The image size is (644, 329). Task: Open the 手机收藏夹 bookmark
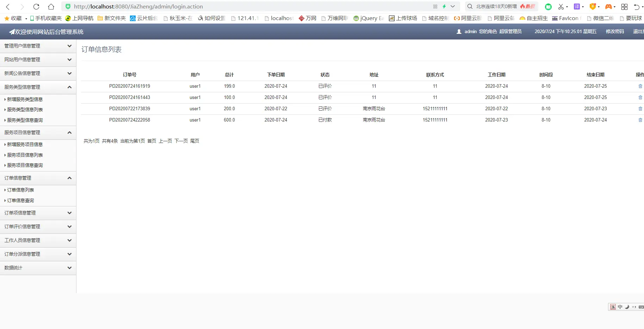(x=46, y=18)
